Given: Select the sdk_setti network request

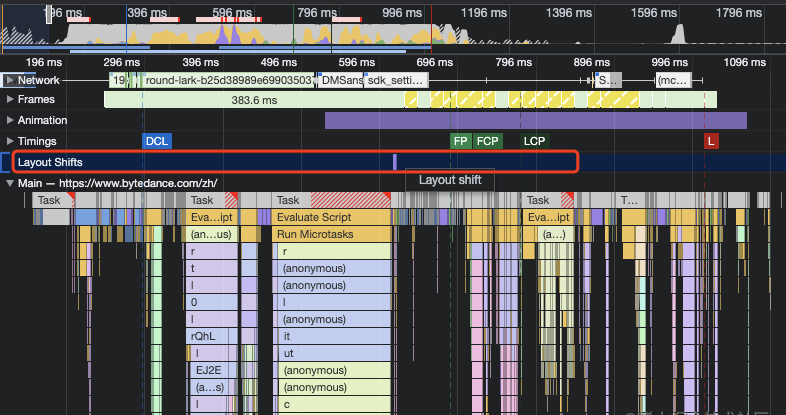Looking at the screenshot, I should pyautogui.click(x=397, y=80).
